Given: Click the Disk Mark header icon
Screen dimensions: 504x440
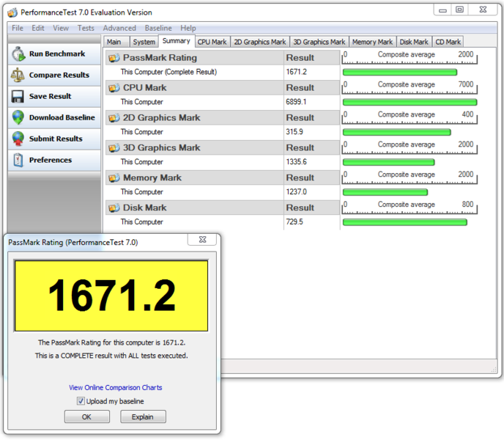Looking at the screenshot, I should (114, 208).
